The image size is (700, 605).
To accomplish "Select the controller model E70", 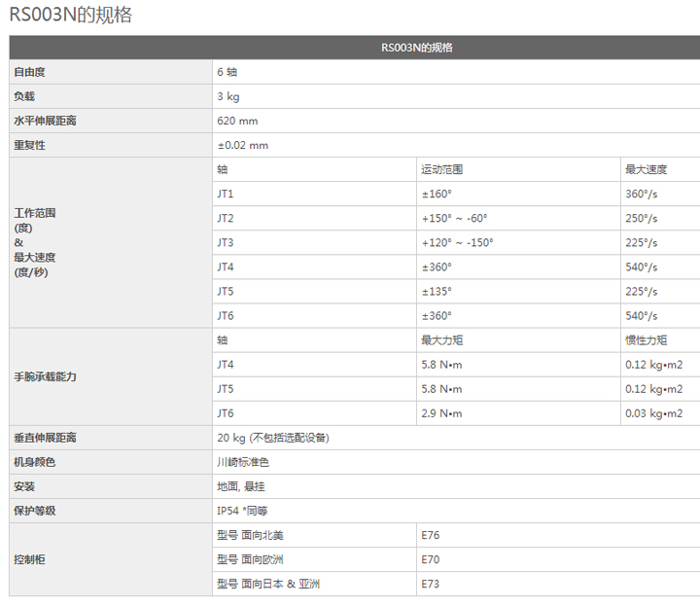I will (431, 559).
